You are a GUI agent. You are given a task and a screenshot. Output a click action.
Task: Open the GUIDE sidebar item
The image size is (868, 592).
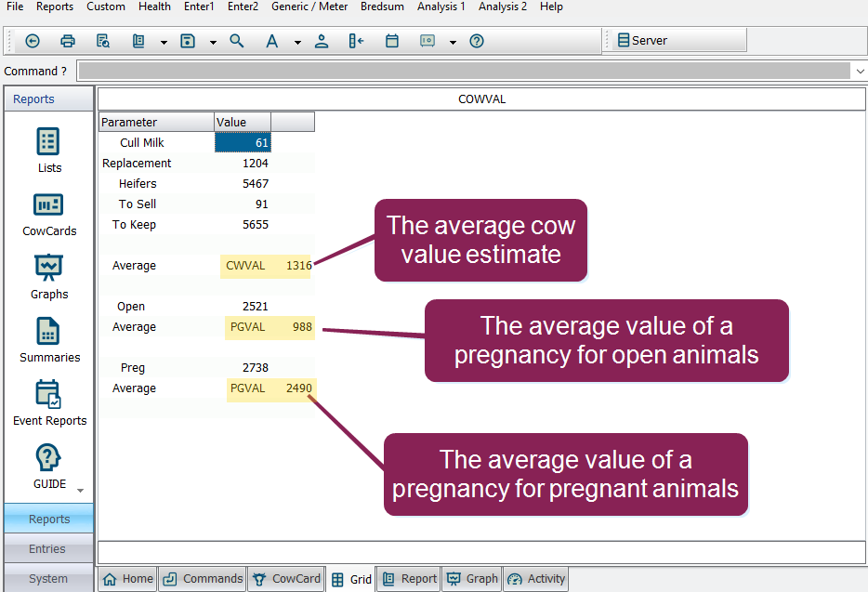[49, 467]
